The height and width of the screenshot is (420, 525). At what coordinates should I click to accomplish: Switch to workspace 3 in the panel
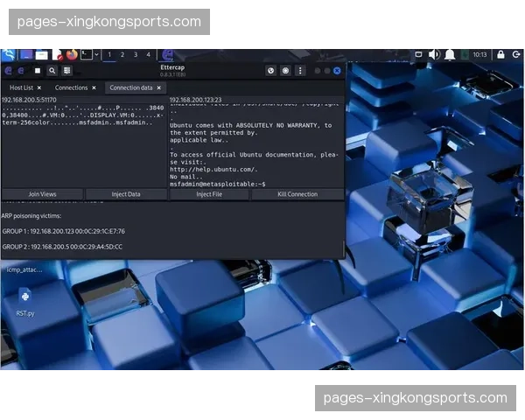click(x=135, y=54)
